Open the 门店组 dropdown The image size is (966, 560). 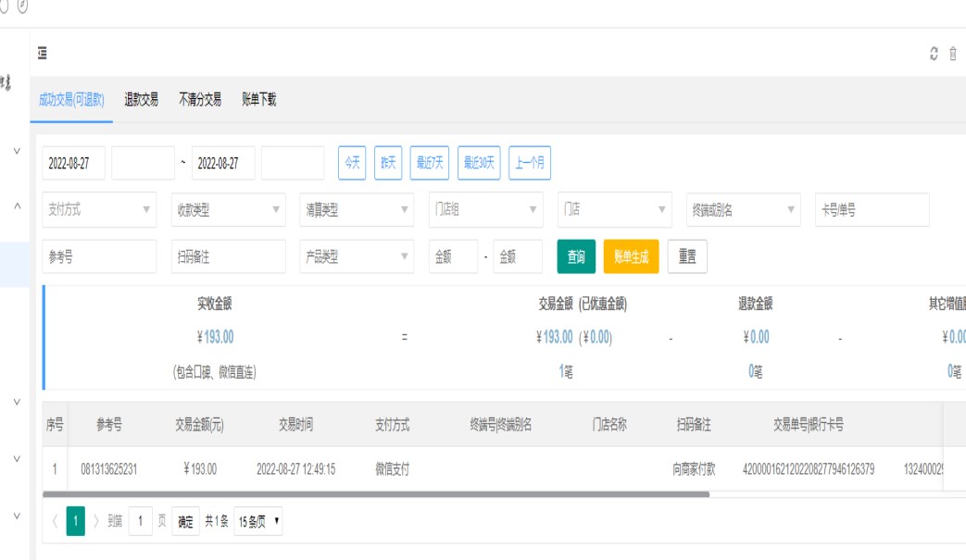point(484,210)
